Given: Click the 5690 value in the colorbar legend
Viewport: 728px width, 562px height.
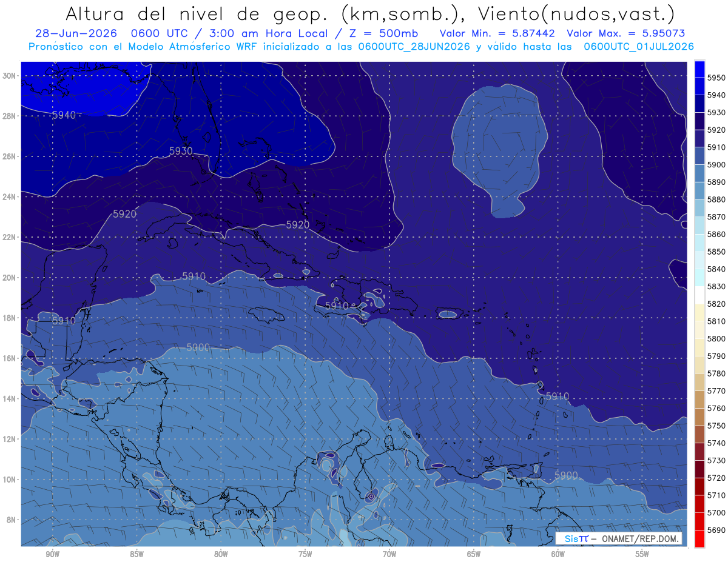Looking at the screenshot, I should click(x=716, y=530).
